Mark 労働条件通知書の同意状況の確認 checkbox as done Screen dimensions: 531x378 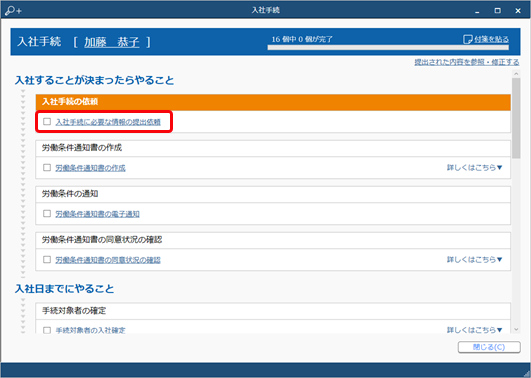click(47, 260)
